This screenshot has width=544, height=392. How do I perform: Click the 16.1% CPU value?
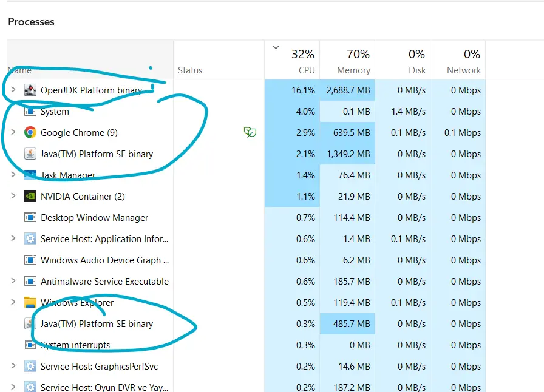click(x=303, y=90)
